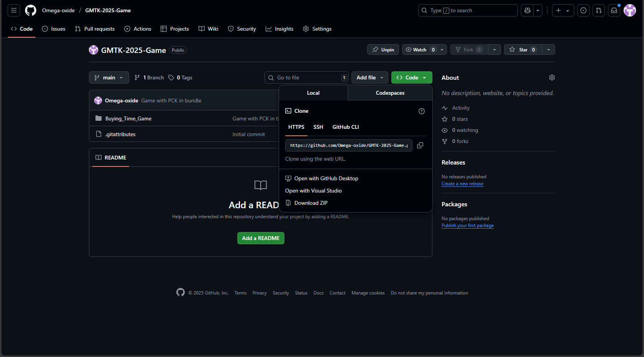
Task: Expand the Star lists dropdown arrow
Action: tap(549, 49)
